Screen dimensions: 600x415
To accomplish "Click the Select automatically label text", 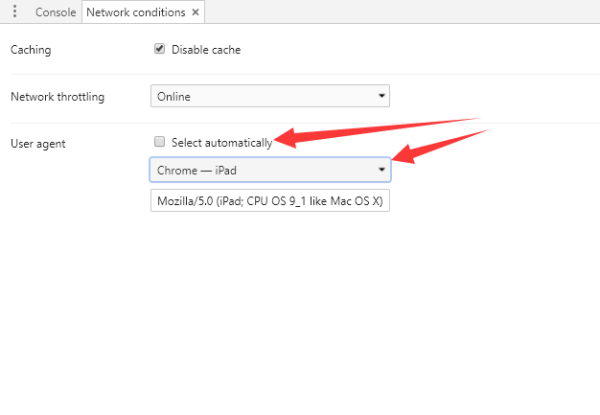I will coord(221,143).
